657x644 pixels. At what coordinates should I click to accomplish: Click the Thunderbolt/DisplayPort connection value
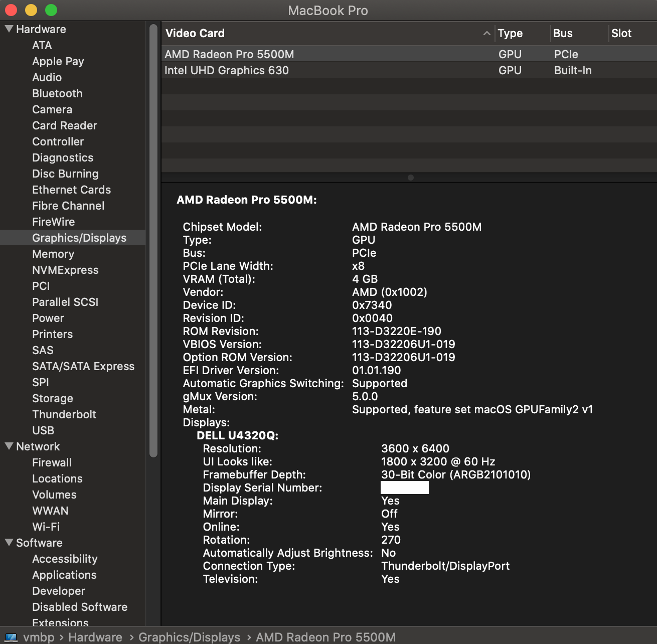pyautogui.click(x=445, y=566)
